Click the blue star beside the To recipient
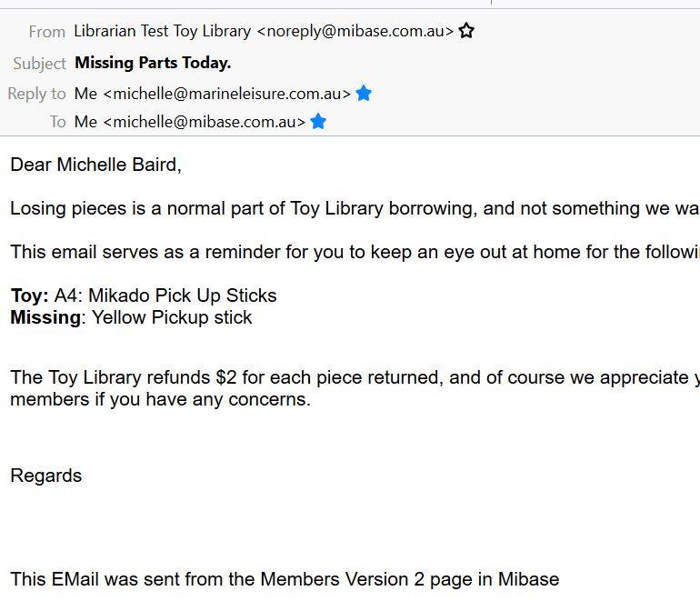 [318, 121]
